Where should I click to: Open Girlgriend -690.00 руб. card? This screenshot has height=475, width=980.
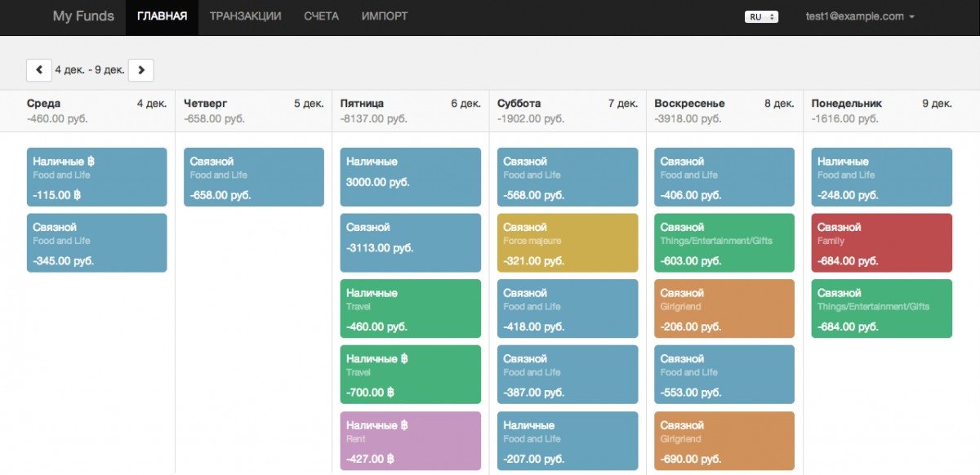click(724, 442)
